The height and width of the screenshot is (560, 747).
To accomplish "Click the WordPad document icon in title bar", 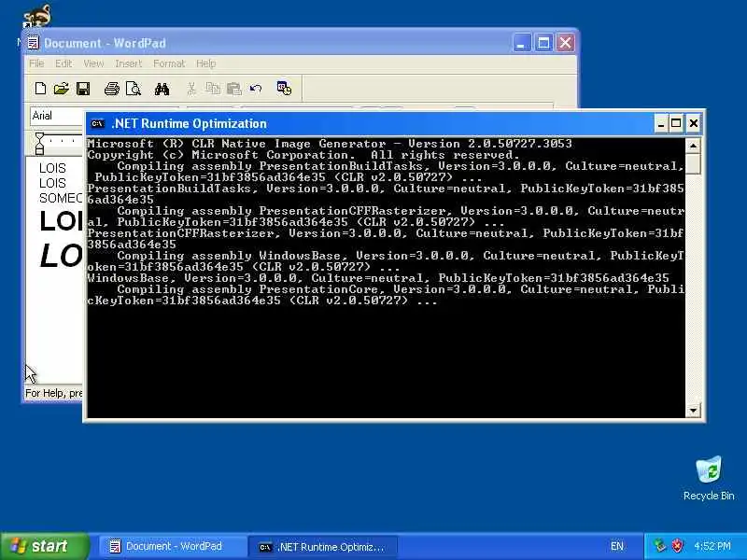I will (x=33, y=43).
